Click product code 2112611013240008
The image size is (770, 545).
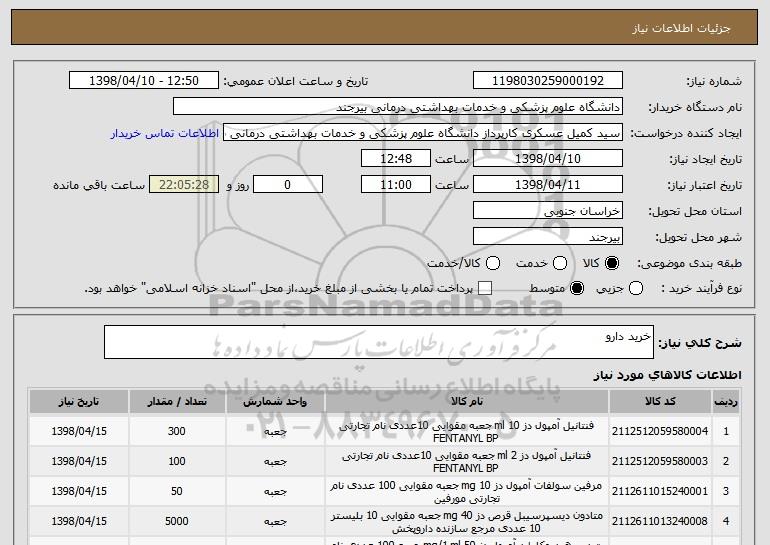pos(660,521)
